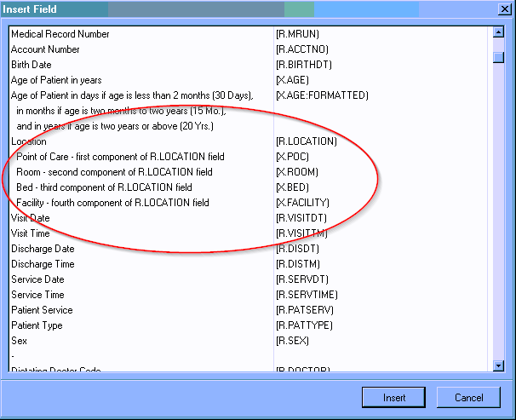The height and width of the screenshot is (420, 516).
Task: Select the Medical Record Number field
Action: point(60,34)
